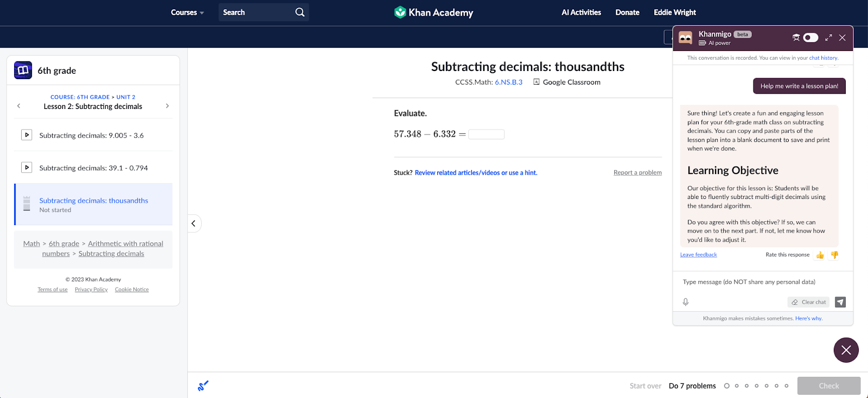
Task: Play video Subtracting decimals: 39.1 - 0.794
Action: (27, 168)
